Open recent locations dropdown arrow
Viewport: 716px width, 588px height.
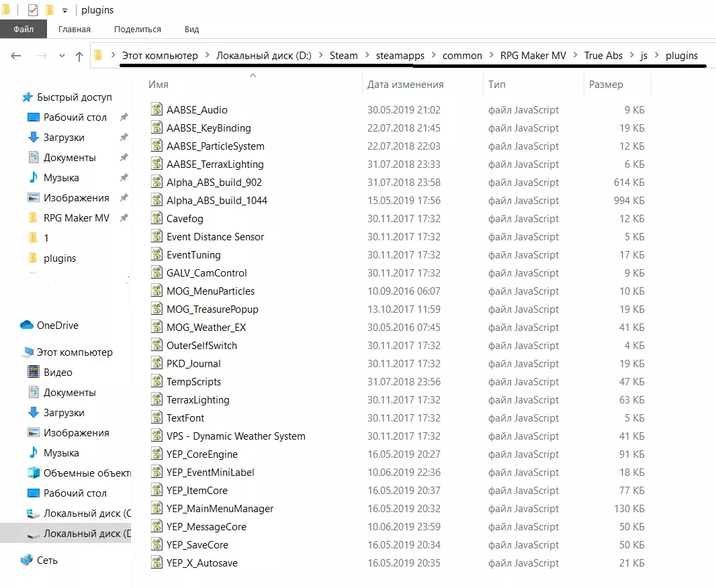click(x=62, y=56)
